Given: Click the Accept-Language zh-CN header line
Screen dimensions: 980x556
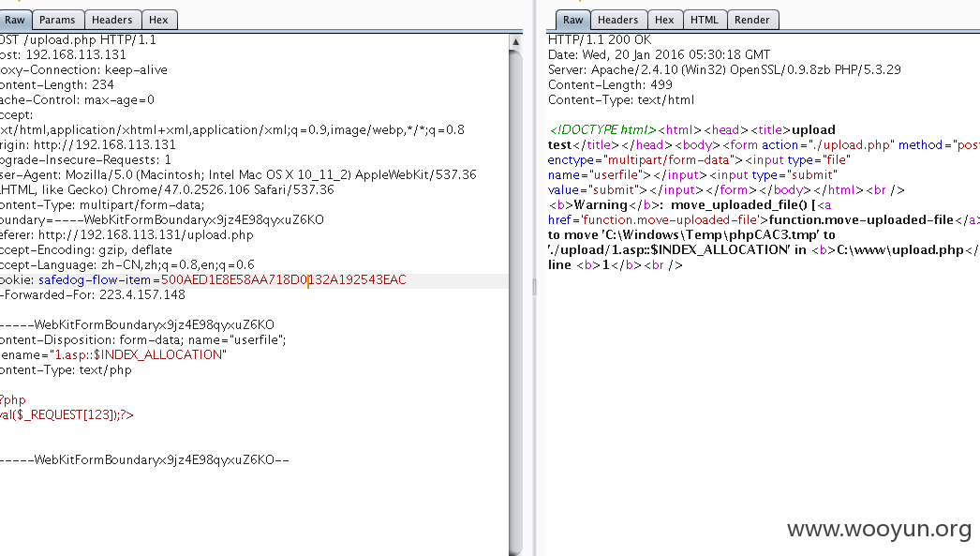Looking at the screenshot, I should point(127,264).
